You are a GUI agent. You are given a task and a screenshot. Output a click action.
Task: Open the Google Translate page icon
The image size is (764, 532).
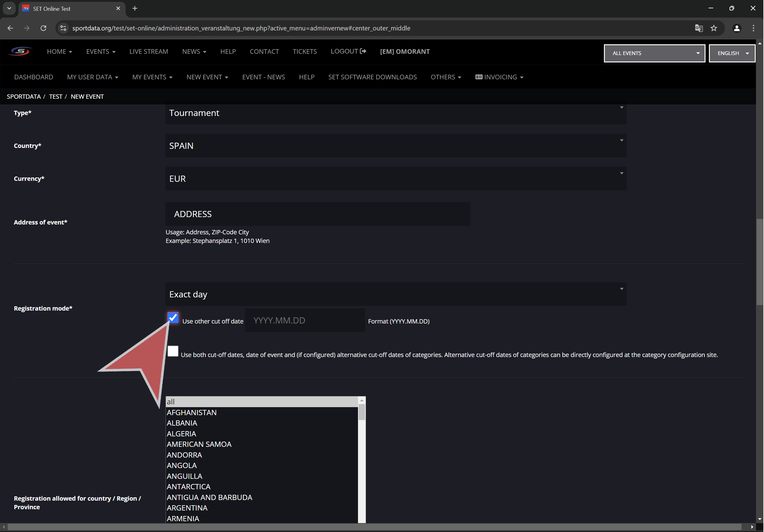click(x=698, y=28)
